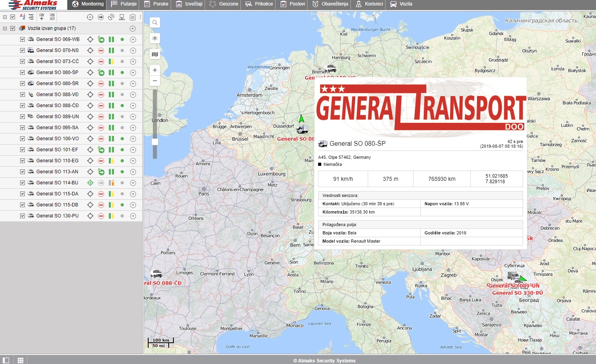Open the Obaveštenja section
Image resolution: width=596 pixels, height=364 pixels.
(330, 4)
